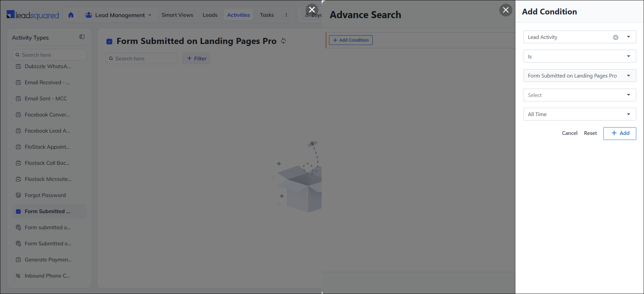Refresh the Form Submitted activity list
The image size is (644, 294).
click(x=283, y=41)
